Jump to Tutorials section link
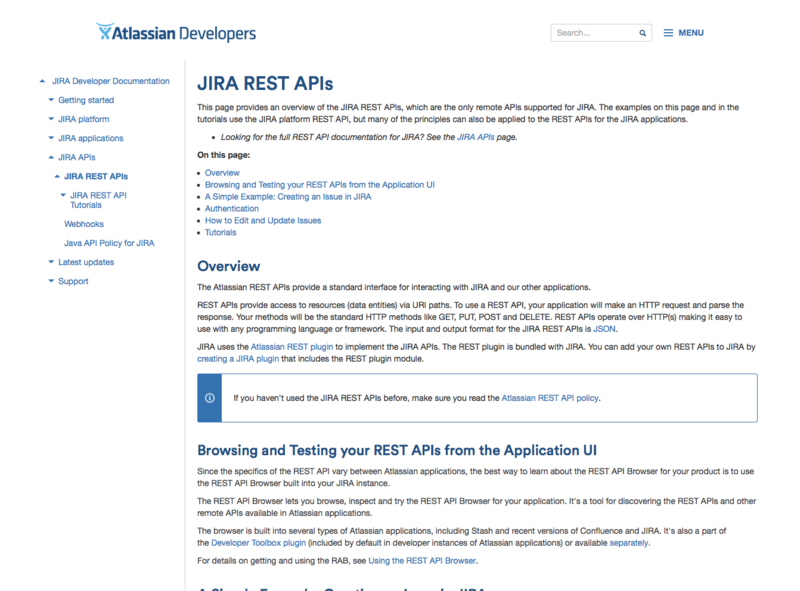 point(220,232)
